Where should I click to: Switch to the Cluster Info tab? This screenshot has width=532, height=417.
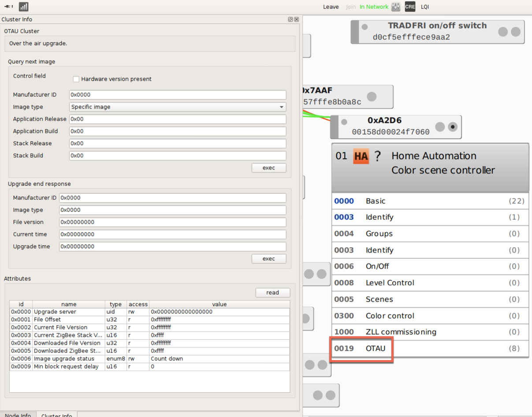[57, 414]
